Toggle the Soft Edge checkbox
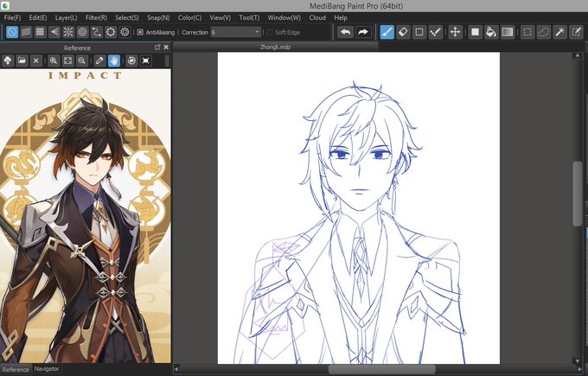The height and width of the screenshot is (376, 588). [x=270, y=33]
